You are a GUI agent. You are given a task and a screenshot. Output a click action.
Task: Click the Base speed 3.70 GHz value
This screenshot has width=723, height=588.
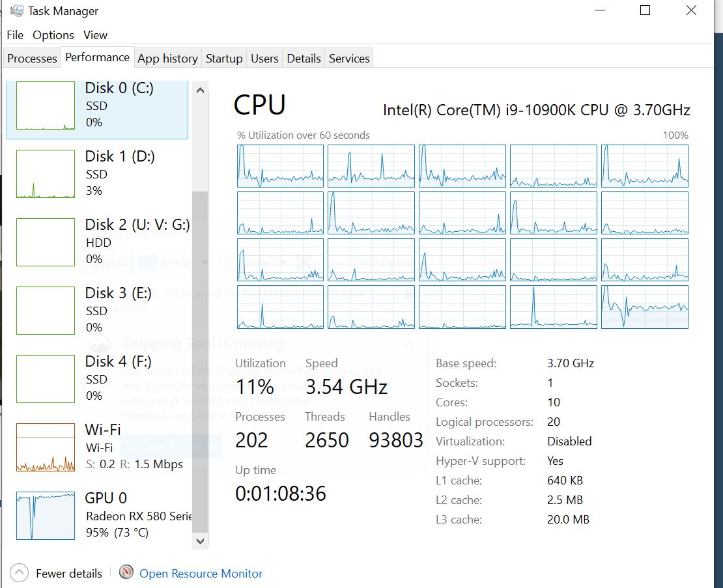click(x=571, y=363)
